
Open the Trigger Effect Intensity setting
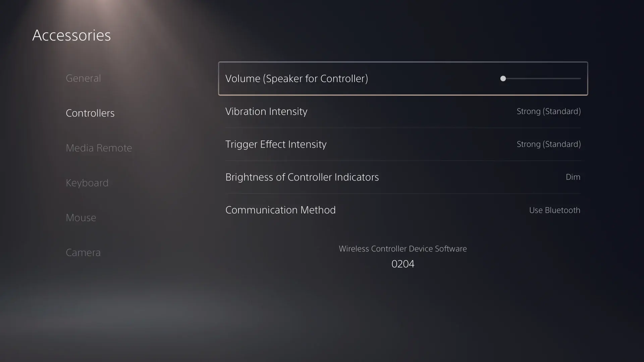click(276, 144)
